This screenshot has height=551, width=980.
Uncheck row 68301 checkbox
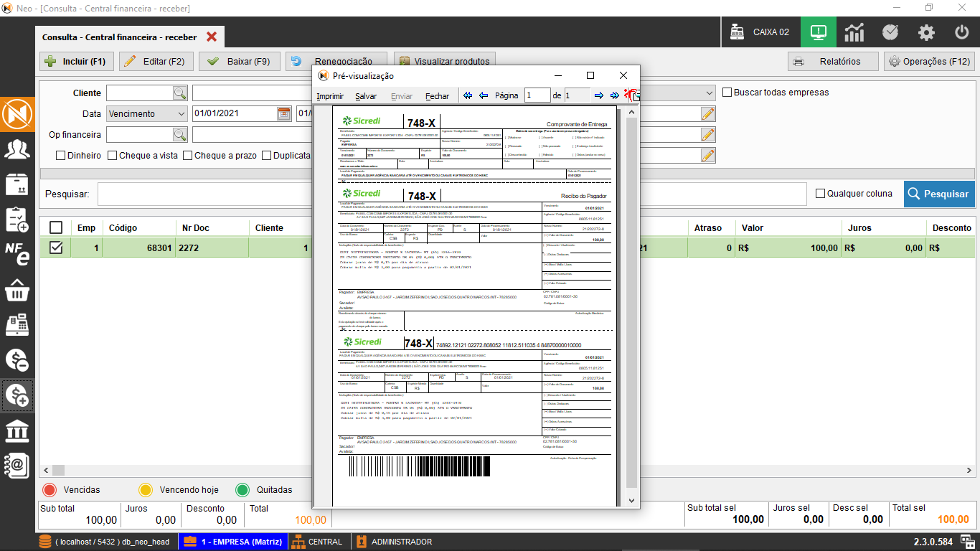pyautogui.click(x=56, y=248)
